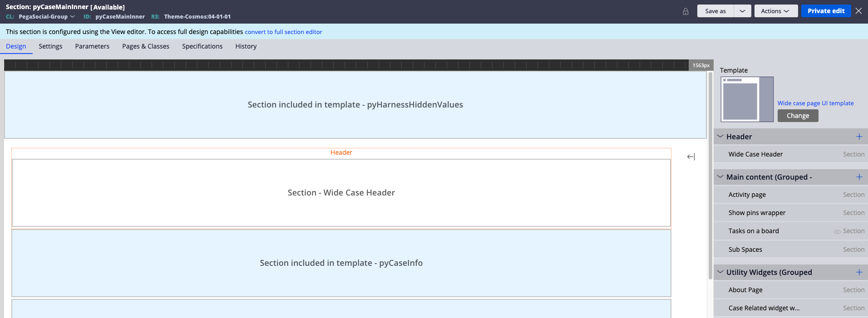Click the canvas vertical scrollbar
868x318 pixels.
click(x=710, y=176)
